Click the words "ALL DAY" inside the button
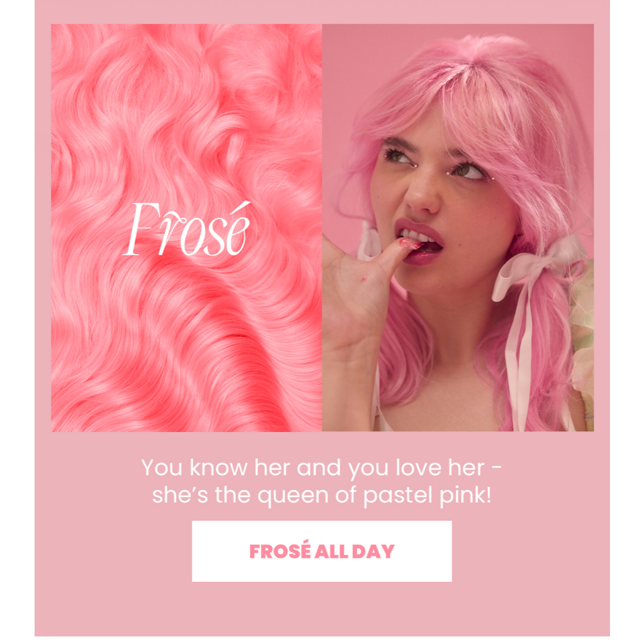Image resolution: width=644 pixels, height=644 pixels. (x=355, y=552)
